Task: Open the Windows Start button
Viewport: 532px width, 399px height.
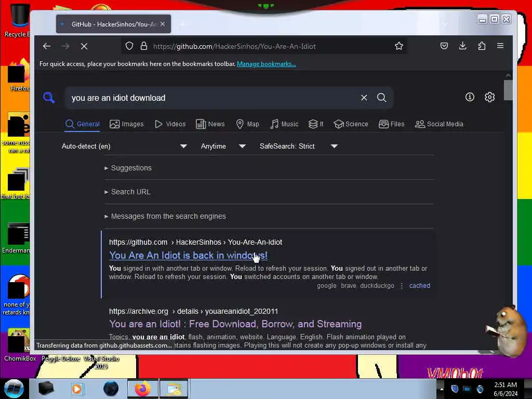Action: (14, 389)
